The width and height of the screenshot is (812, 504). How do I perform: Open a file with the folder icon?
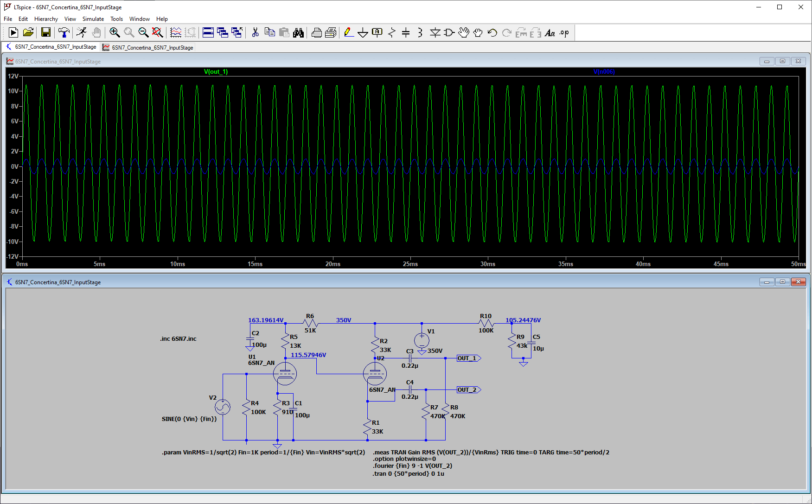click(x=28, y=32)
